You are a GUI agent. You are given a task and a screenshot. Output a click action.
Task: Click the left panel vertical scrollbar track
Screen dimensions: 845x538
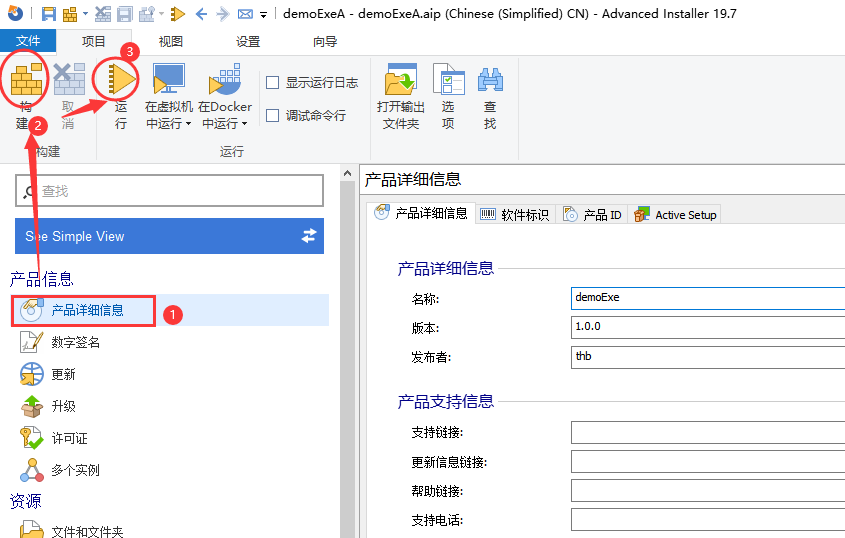pyautogui.click(x=348, y=358)
